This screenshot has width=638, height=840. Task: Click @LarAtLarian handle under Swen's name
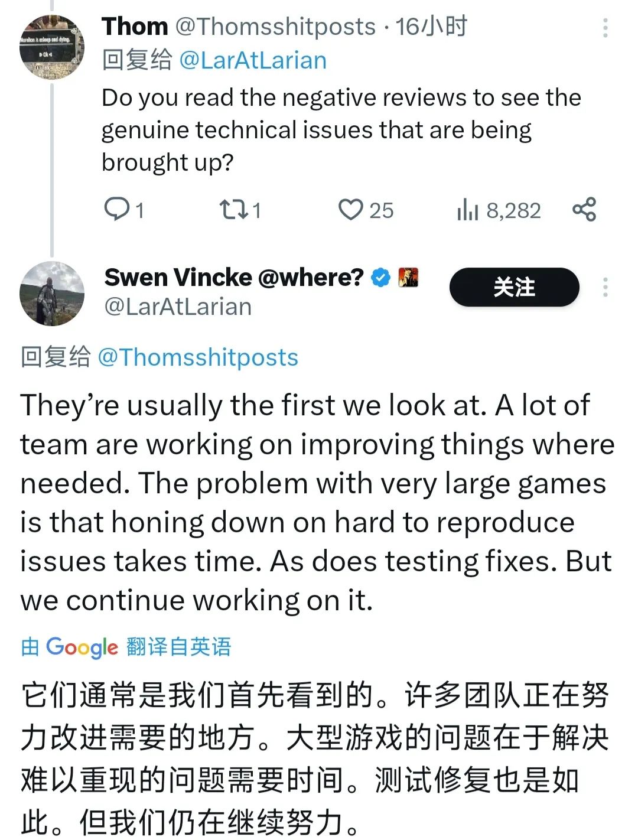click(x=178, y=307)
